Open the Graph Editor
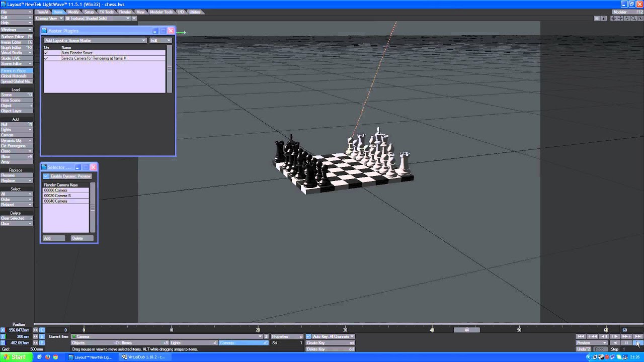The image size is (644, 362). (x=17, y=47)
